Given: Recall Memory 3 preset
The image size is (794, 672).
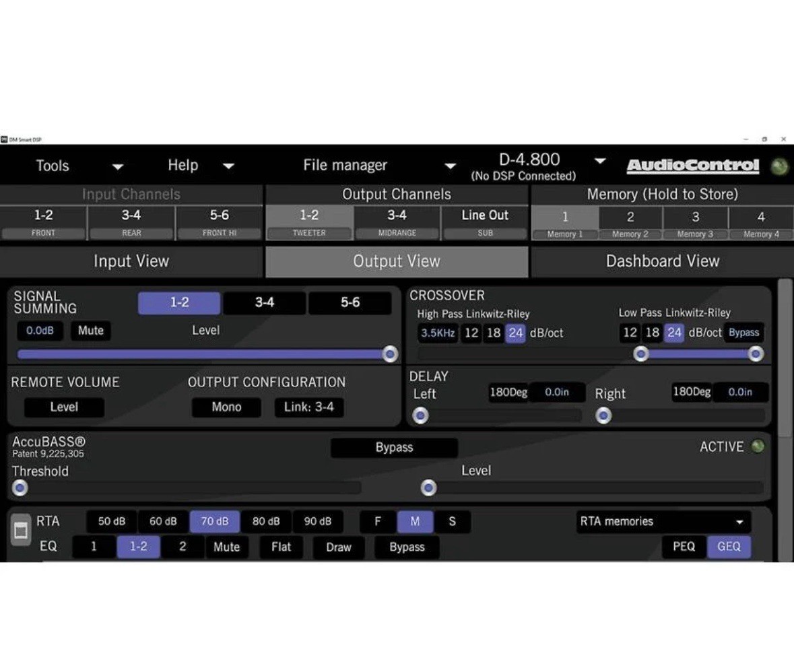Looking at the screenshot, I should pos(695,224).
